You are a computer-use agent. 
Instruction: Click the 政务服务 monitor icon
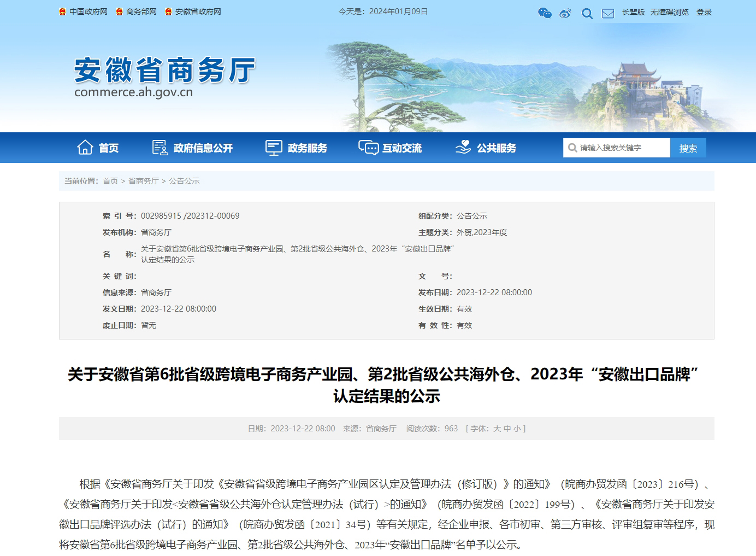[x=273, y=148]
